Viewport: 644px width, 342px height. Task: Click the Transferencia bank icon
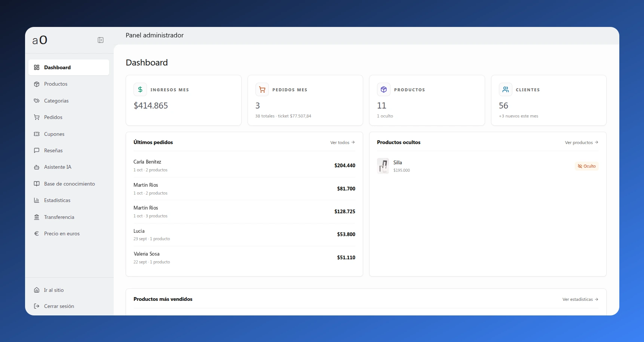[37, 217]
